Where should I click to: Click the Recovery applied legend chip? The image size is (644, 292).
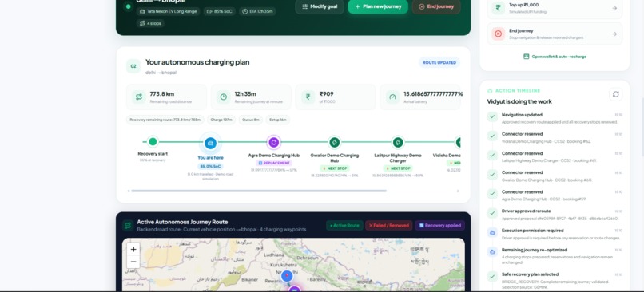(x=440, y=225)
